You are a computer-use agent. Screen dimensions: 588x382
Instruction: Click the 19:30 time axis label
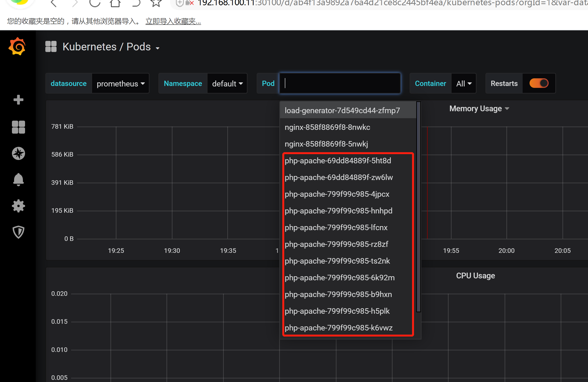click(x=172, y=250)
